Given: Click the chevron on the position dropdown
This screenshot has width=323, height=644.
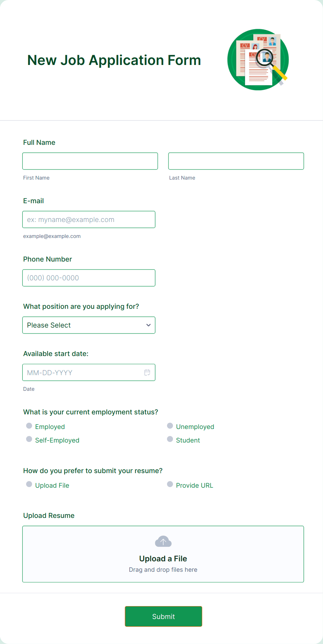Looking at the screenshot, I should click(149, 325).
